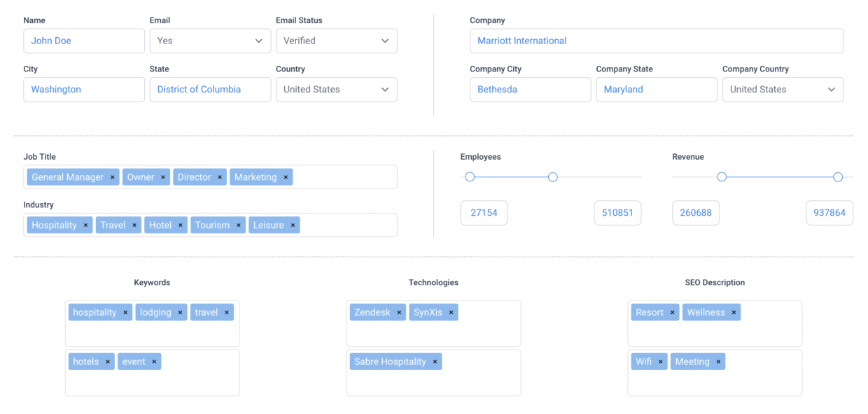
Task: Remove the Wifi SEO Description tag
Action: [x=661, y=361]
